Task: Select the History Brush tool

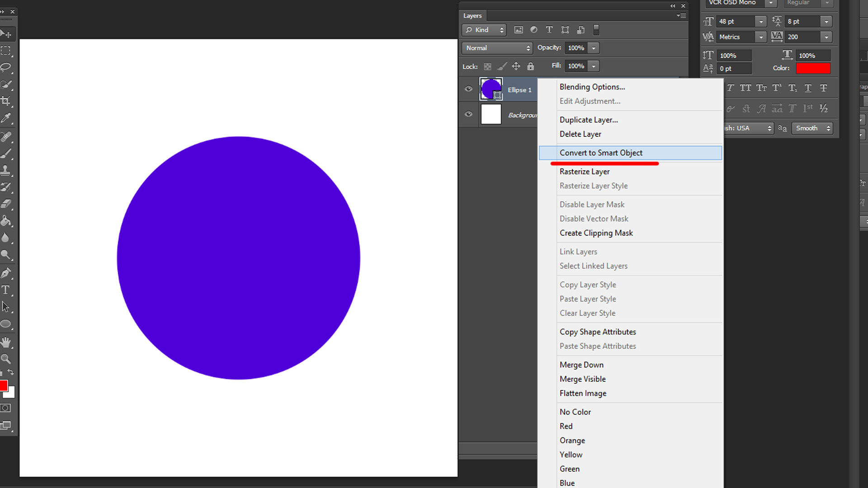Action: pyautogui.click(x=6, y=187)
